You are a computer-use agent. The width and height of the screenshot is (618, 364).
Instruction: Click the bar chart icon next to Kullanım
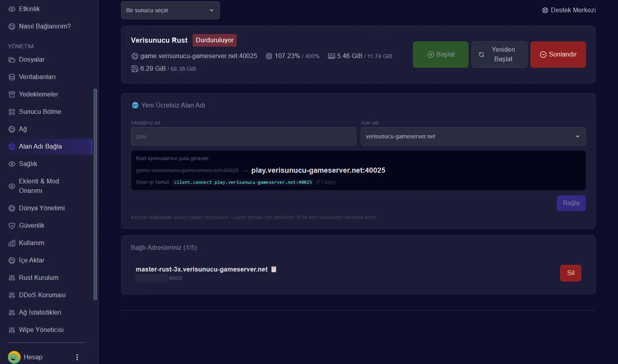pos(12,243)
